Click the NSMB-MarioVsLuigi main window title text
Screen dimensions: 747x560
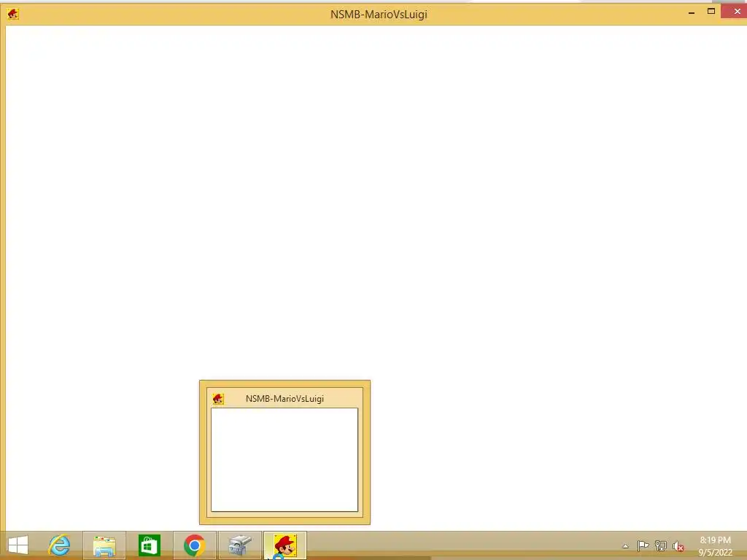click(379, 15)
